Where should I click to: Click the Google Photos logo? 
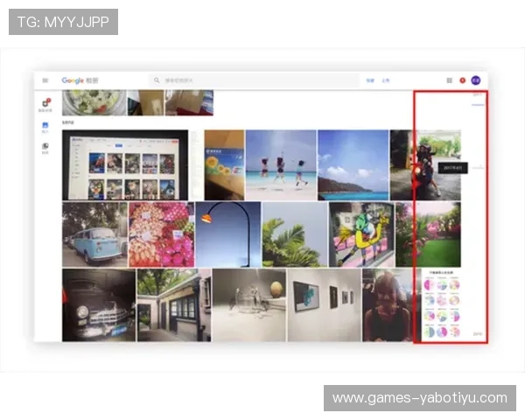pos(80,80)
